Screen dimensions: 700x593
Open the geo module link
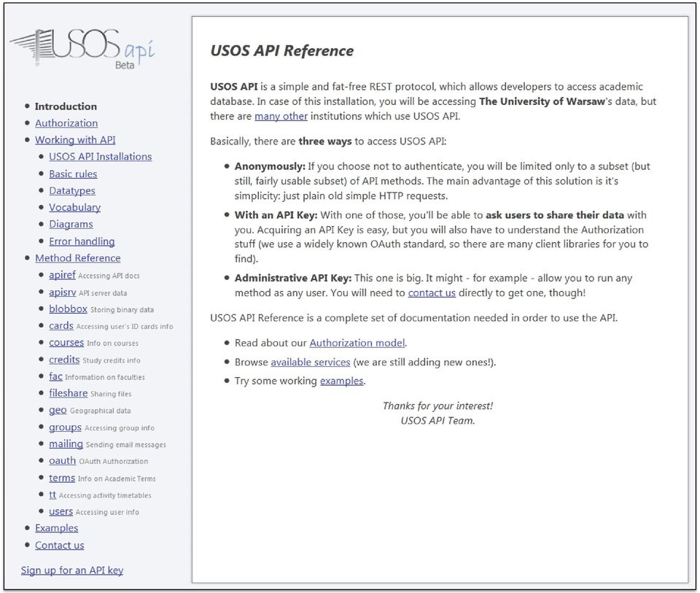click(x=58, y=410)
